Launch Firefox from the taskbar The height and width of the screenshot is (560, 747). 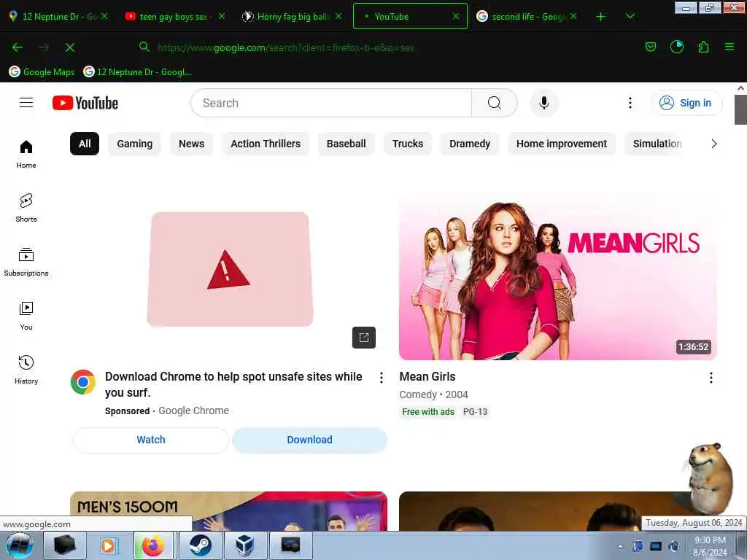coord(153,545)
